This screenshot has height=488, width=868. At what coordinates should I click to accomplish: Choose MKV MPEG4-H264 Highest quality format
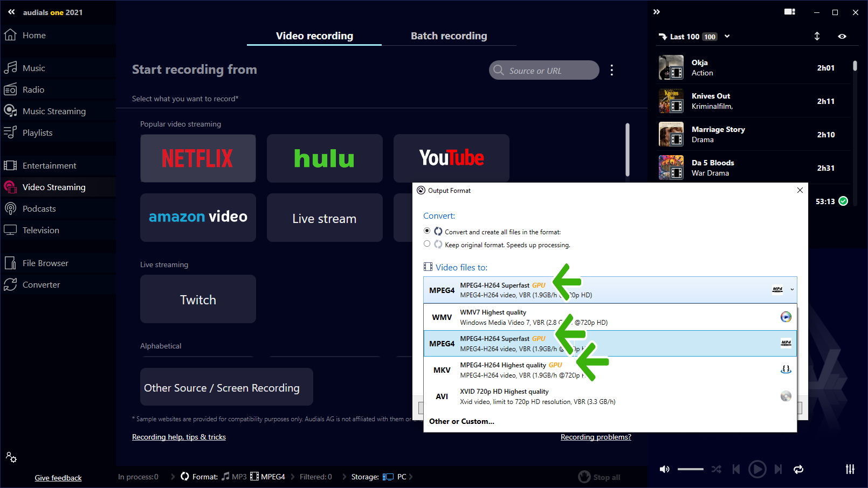click(610, 370)
